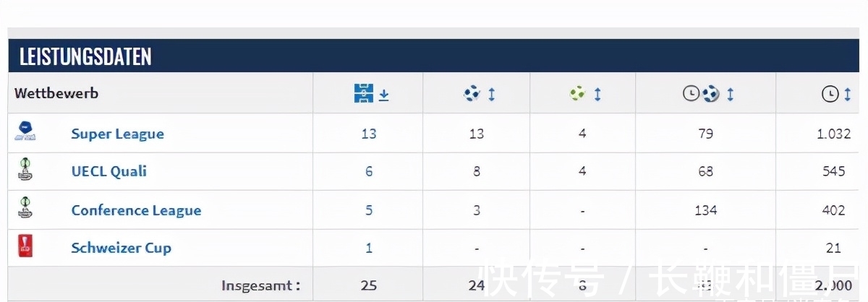868x302 pixels.
Task: Sort by appearances pitch icon
Action: [x=363, y=93]
